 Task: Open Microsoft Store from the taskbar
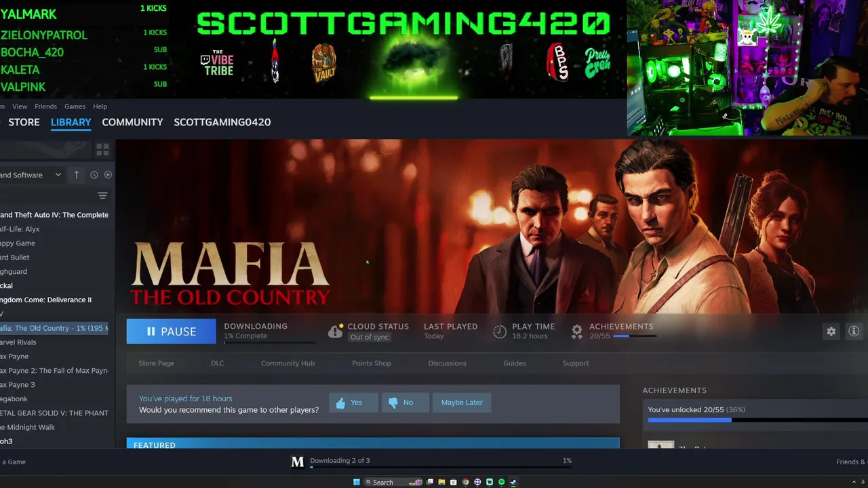[x=454, y=482]
